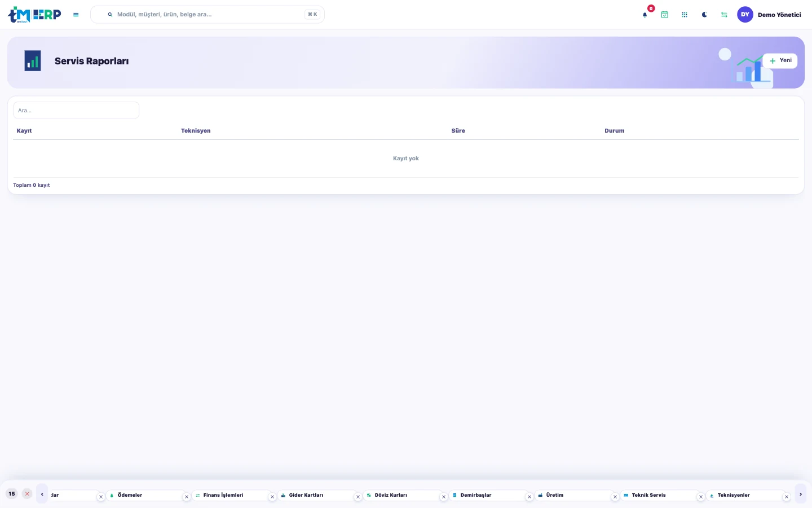Screen dimensions: 812x508
Task: Open the DY user avatar
Action: 745,15
